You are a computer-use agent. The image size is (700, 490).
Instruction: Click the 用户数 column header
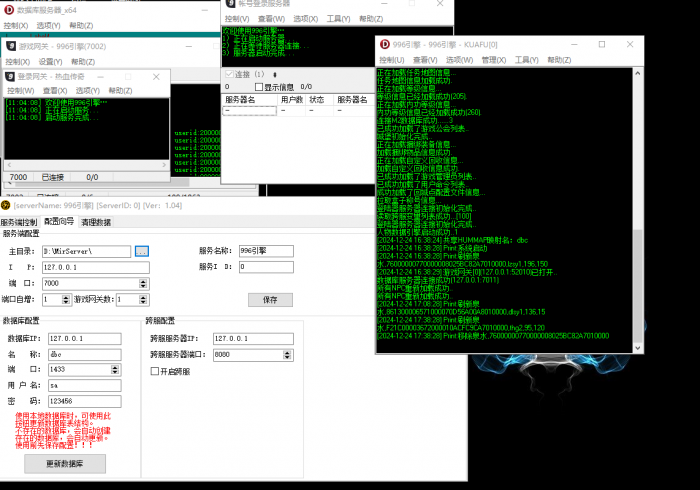tap(292, 100)
